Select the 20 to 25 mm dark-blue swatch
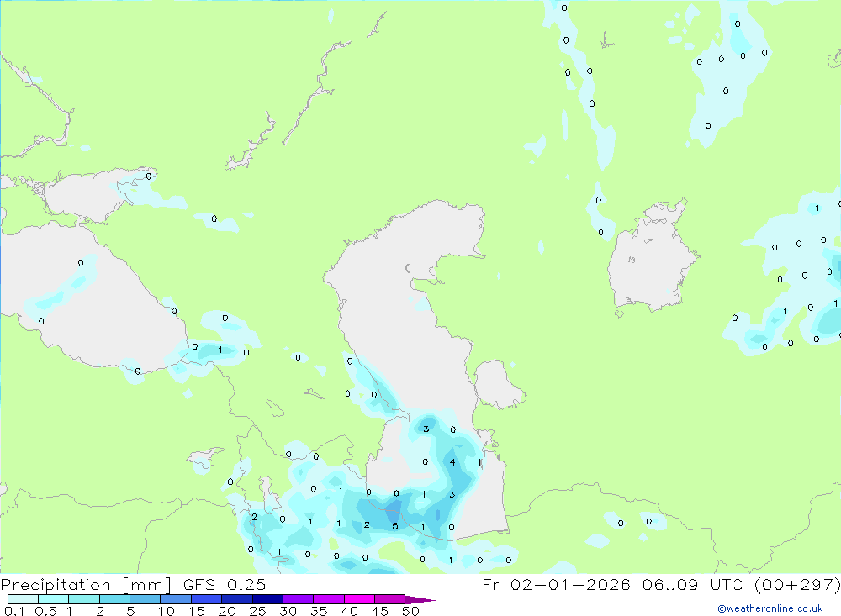This screenshot has width=841, height=616. point(237,599)
